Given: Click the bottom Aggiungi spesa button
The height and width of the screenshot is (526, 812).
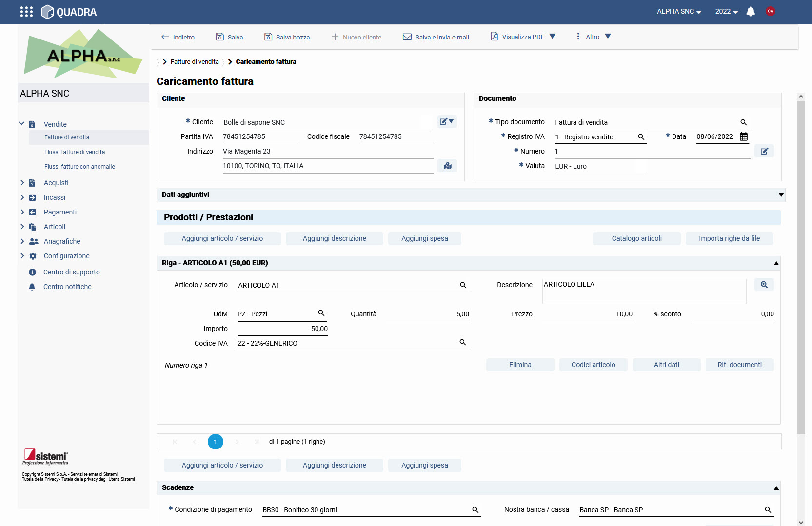Looking at the screenshot, I should pos(425,465).
